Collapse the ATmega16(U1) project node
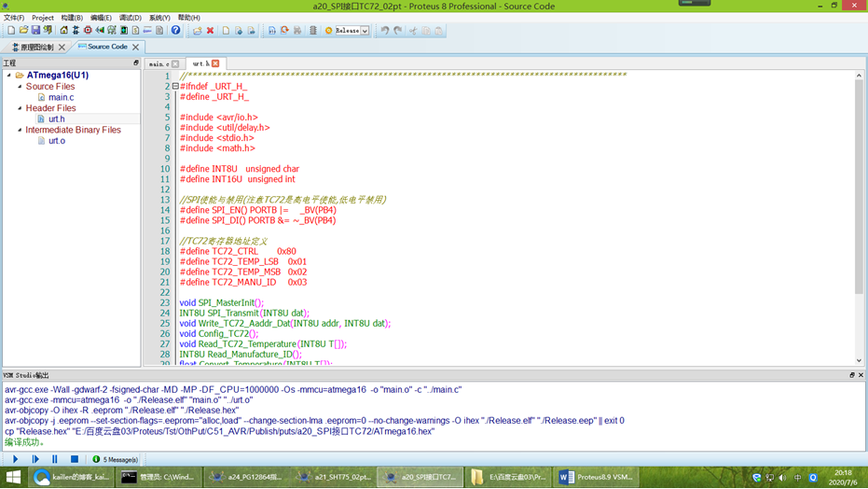868x489 pixels. (x=9, y=75)
